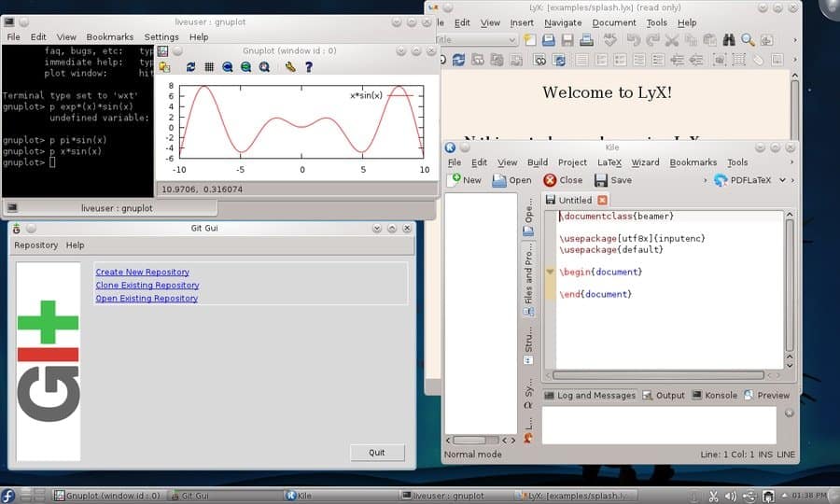
Task: Open the Insert menu in LyX
Action: [521, 22]
